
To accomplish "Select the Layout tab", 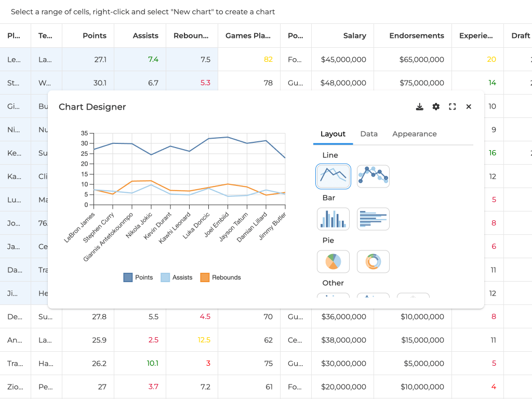I will [333, 134].
